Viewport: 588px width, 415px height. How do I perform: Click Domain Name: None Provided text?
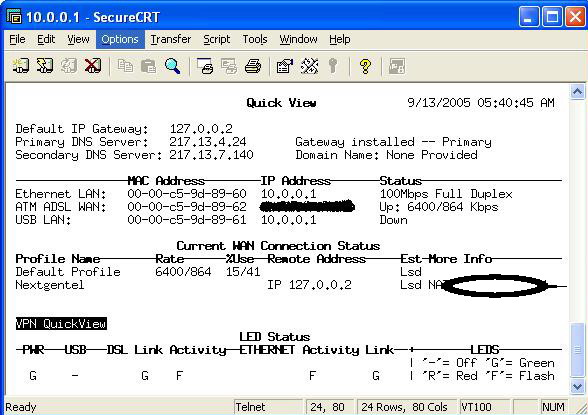386,155
